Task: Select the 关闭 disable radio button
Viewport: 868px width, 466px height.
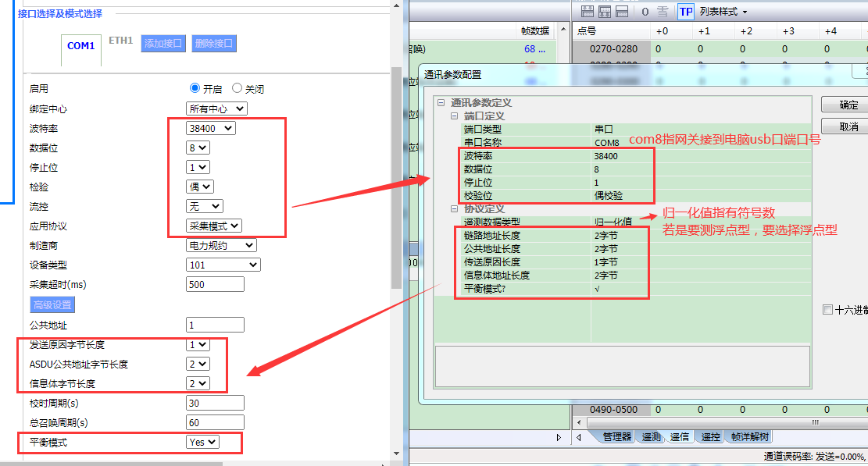Action: [237, 88]
